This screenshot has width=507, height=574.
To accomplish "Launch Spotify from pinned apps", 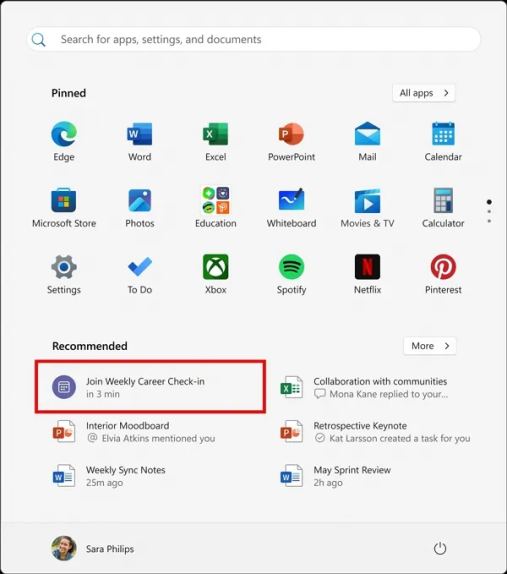I will click(x=291, y=274).
